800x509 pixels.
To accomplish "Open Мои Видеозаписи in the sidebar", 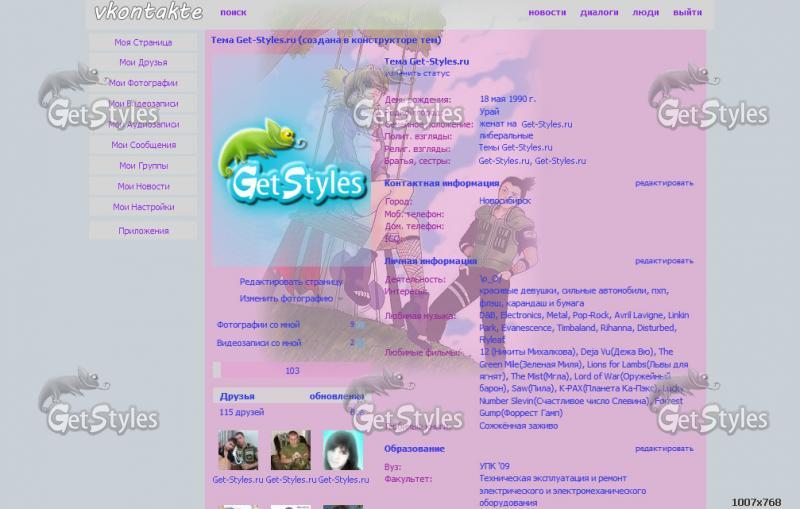I will [143, 104].
